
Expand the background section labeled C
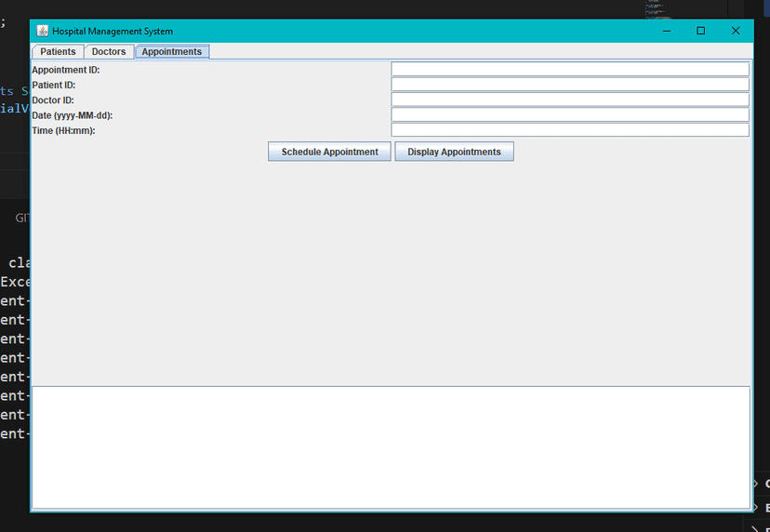pyautogui.click(x=762, y=484)
